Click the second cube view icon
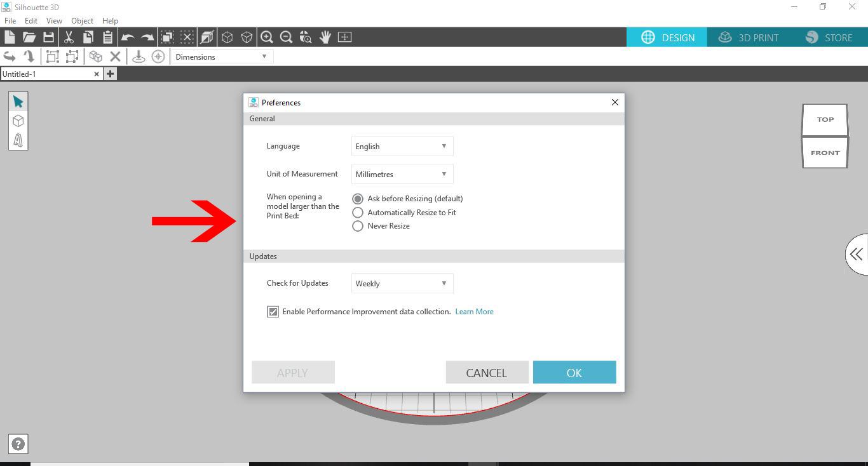This screenshot has height=466, width=868. [x=247, y=37]
